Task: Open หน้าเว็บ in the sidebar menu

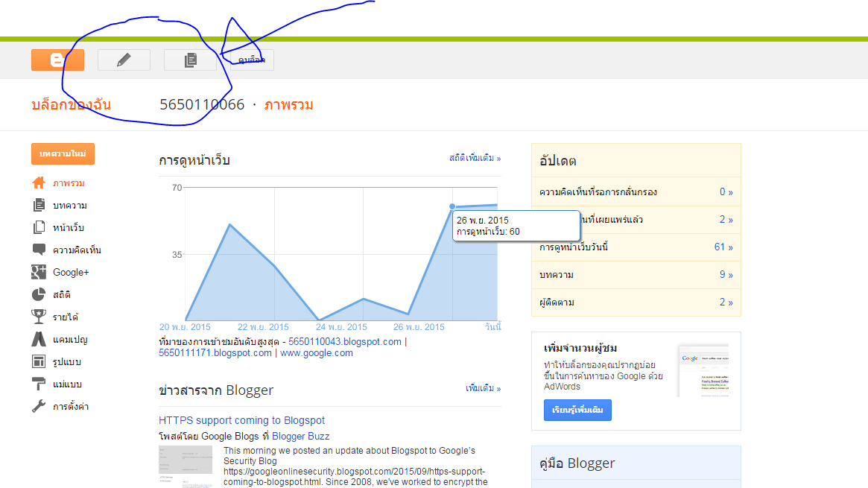Action: coord(69,227)
